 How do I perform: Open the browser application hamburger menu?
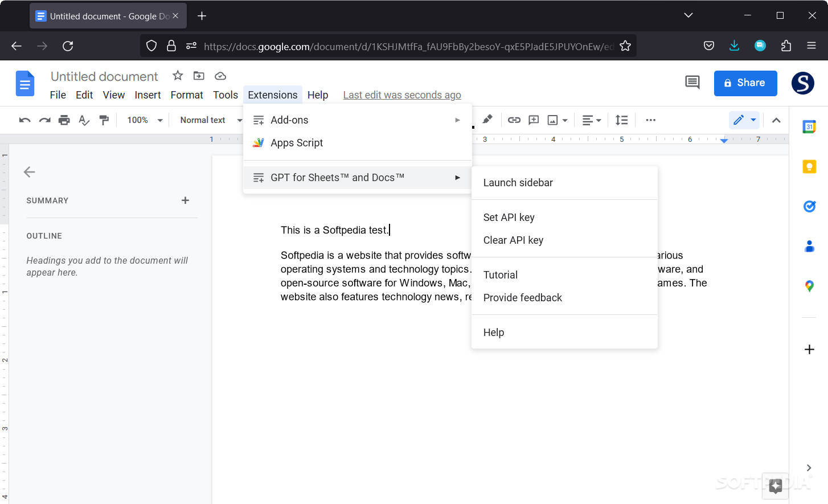tap(811, 46)
